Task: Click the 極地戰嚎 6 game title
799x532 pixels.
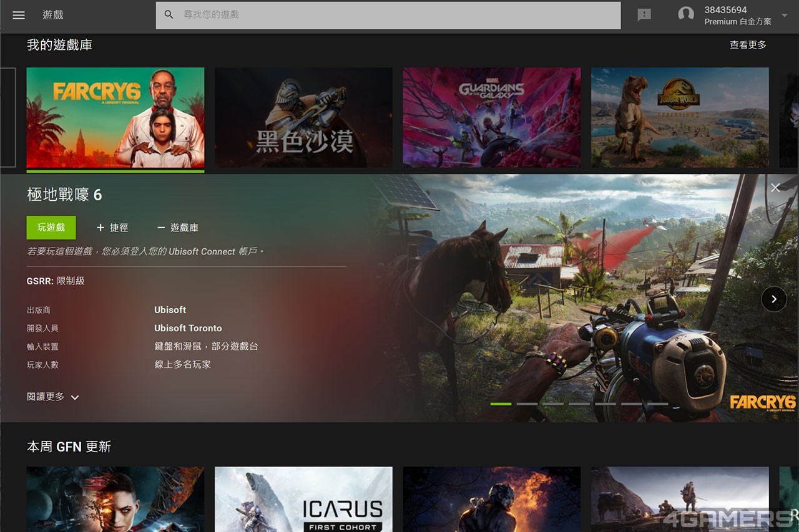Action: (x=64, y=195)
